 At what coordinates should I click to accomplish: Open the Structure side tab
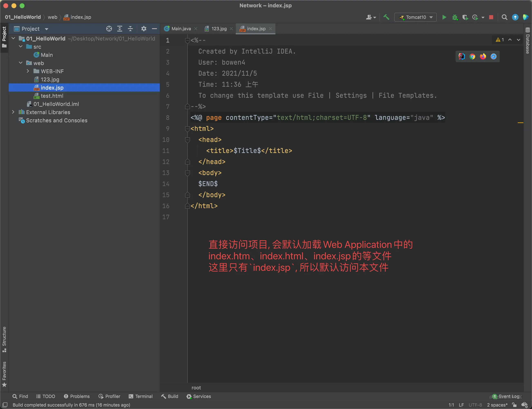pos(4,339)
